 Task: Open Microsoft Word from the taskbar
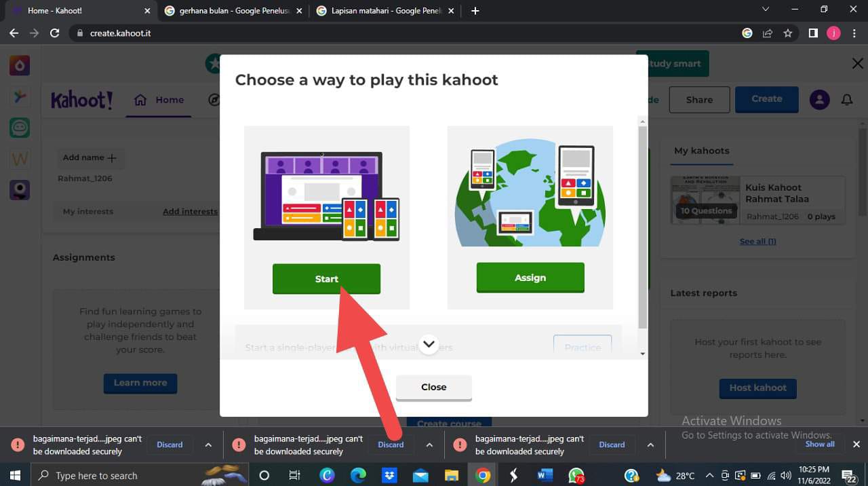(x=545, y=475)
